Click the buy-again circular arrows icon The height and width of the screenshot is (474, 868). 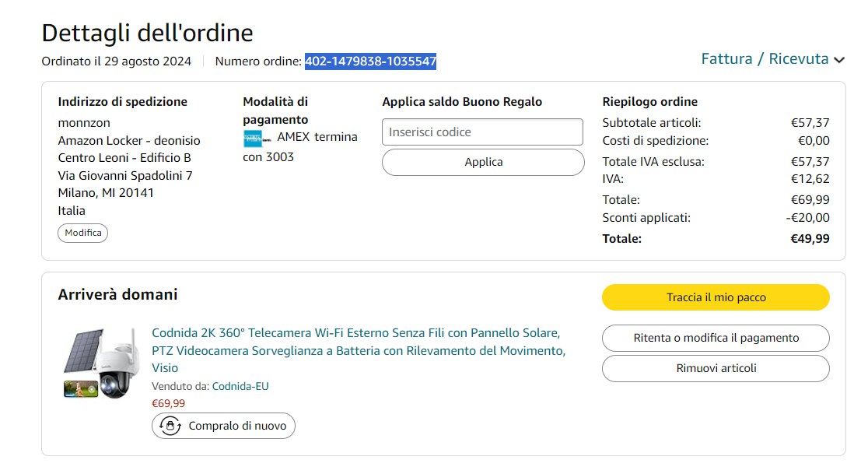[x=169, y=426]
